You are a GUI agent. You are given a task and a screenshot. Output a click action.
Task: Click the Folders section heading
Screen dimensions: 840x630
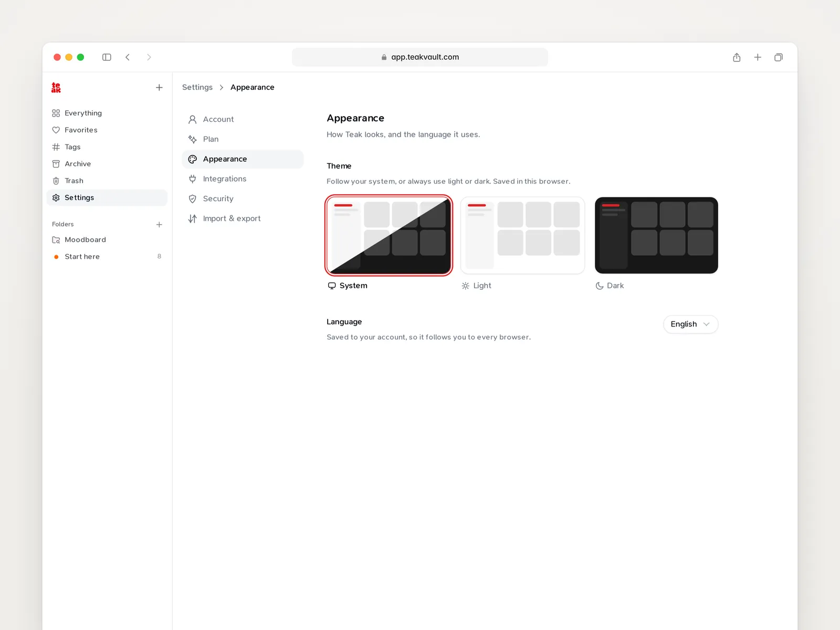[63, 224]
